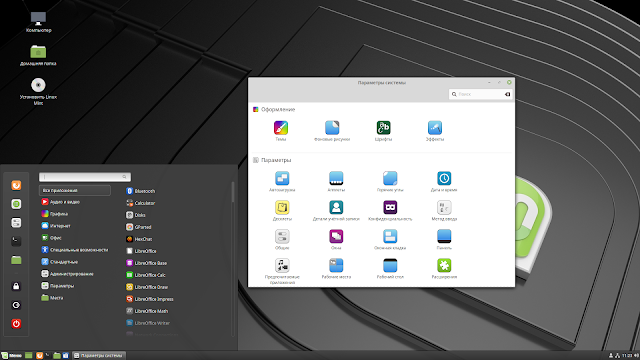Launch LibreOffice Calc from the list
Viewport: 640px width, 360px height.
click(x=146, y=275)
